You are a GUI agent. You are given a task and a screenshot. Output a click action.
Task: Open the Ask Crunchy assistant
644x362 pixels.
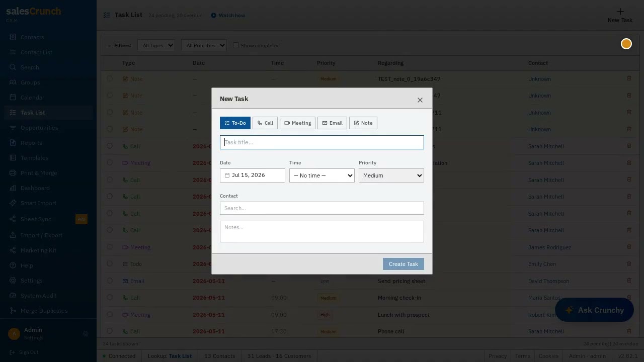coord(594,310)
